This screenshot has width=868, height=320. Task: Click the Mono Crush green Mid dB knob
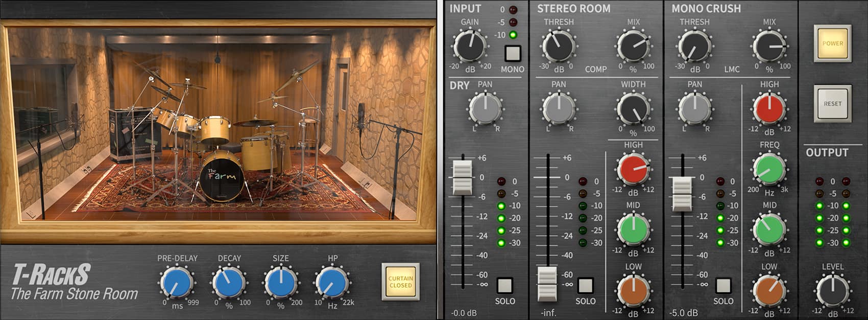pyautogui.click(x=769, y=230)
